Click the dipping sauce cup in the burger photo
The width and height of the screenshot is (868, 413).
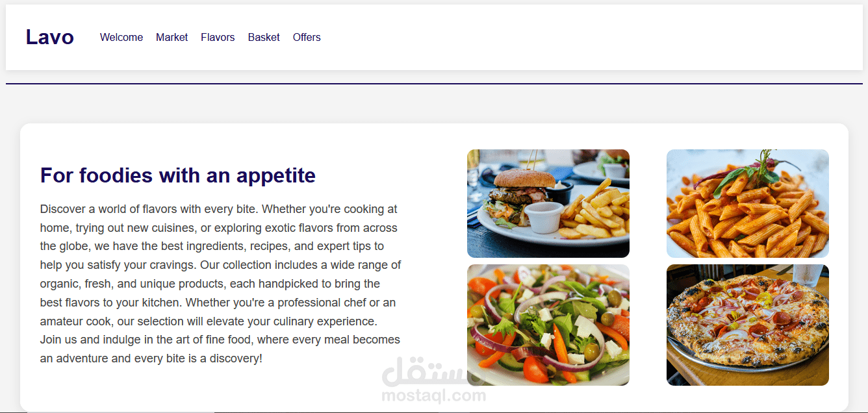(x=544, y=216)
